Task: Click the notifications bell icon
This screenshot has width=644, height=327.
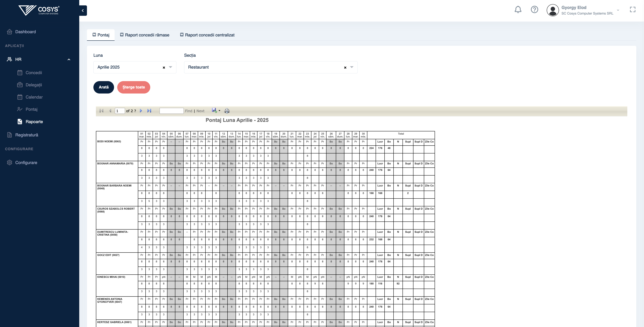Action: (518, 10)
